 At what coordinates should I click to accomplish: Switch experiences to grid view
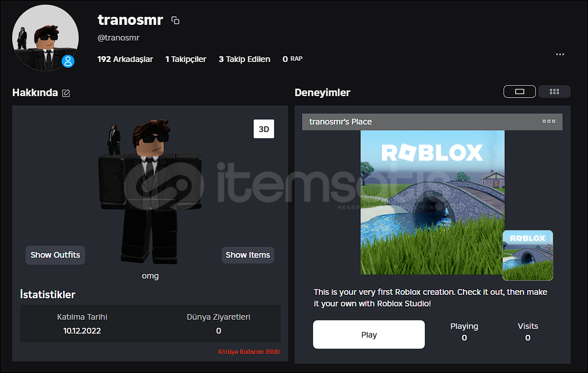pos(554,92)
